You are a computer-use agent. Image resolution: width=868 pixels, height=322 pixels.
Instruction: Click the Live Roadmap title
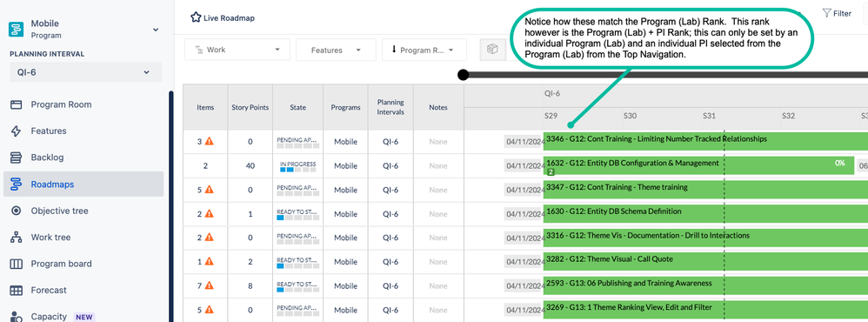(229, 17)
